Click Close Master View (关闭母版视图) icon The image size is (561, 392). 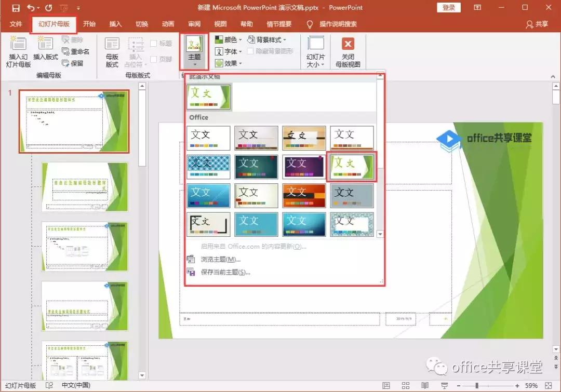348,45
